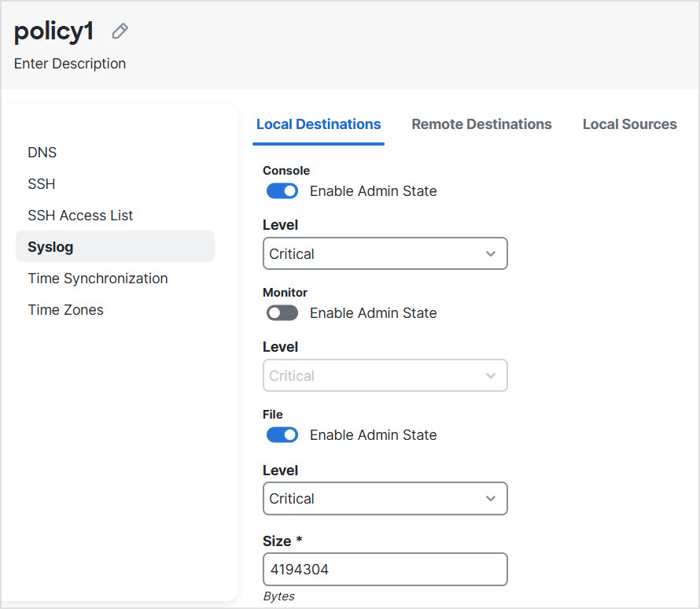700x609 pixels.
Task: Click the policy1 title heading
Action: tap(53, 30)
